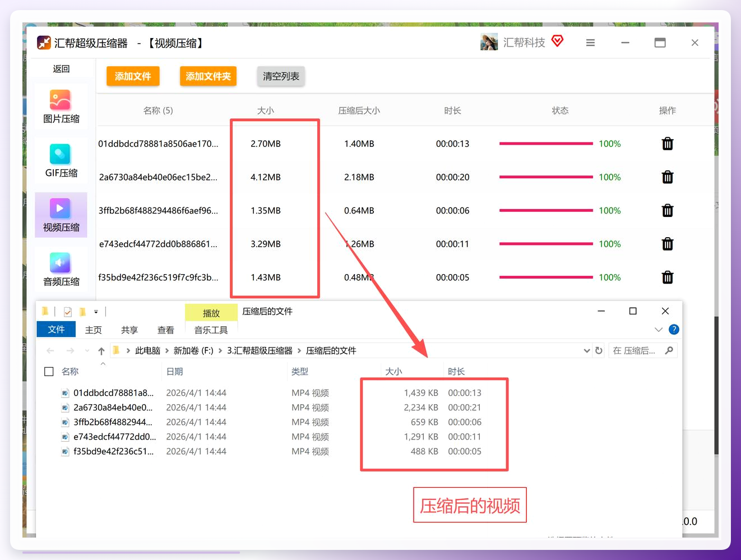Switch to the 主页 ribbon tab
The height and width of the screenshot is (560, 741).
click(94, 330)
